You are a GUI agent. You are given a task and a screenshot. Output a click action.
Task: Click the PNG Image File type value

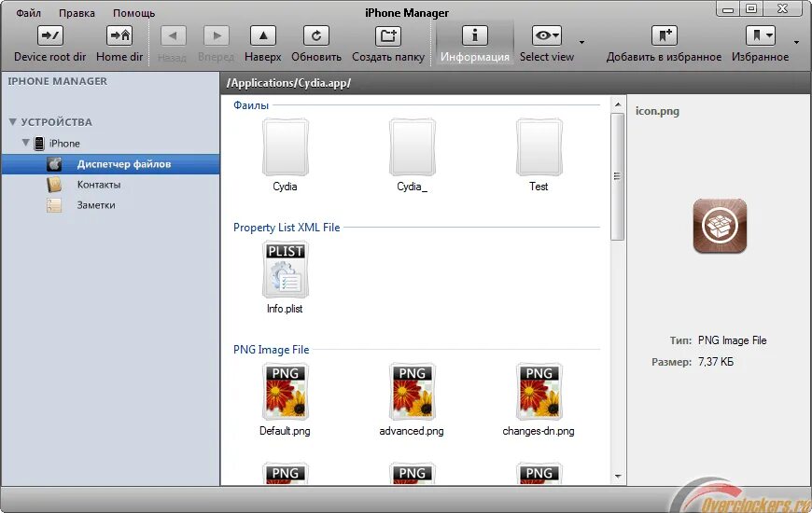[733, 340]
